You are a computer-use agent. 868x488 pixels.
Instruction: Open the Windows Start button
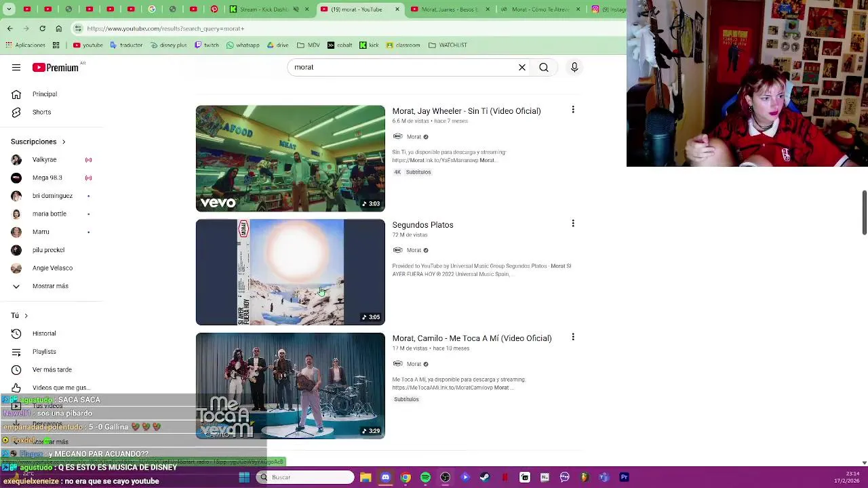click(244, 477)
